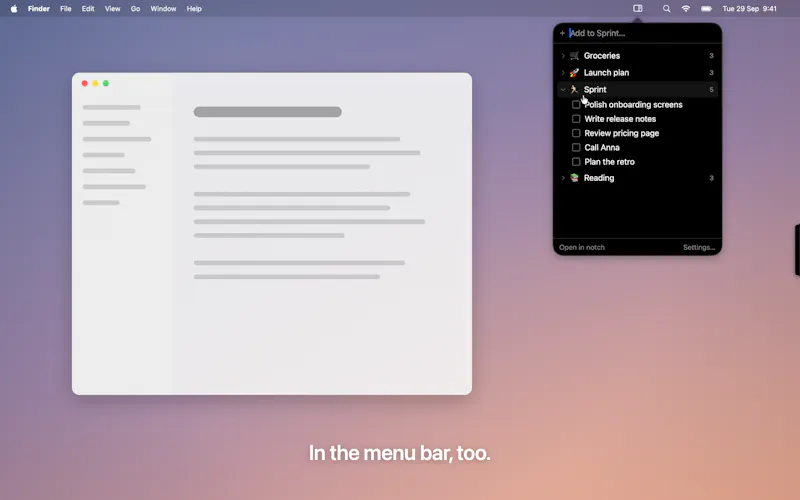Expand the Groceries list chevron
Viewport: 800px width, 500px height.
click(x=563, y=56)
